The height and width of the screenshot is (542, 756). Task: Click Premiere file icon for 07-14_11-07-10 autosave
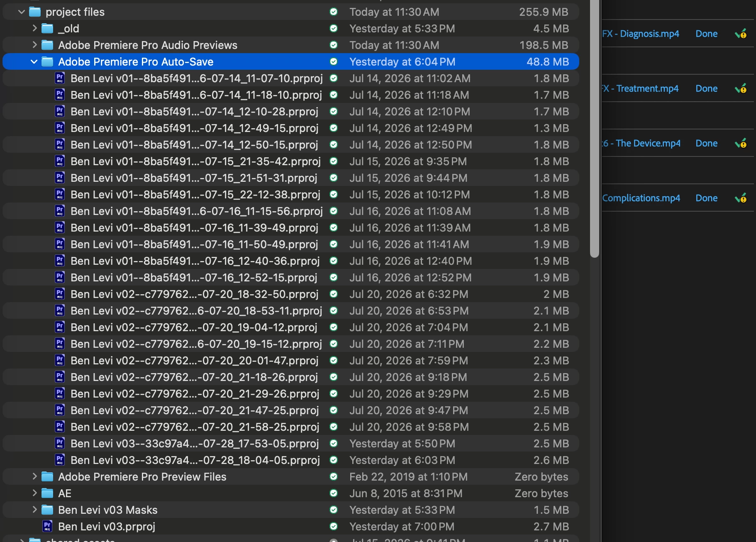point(60,78)
